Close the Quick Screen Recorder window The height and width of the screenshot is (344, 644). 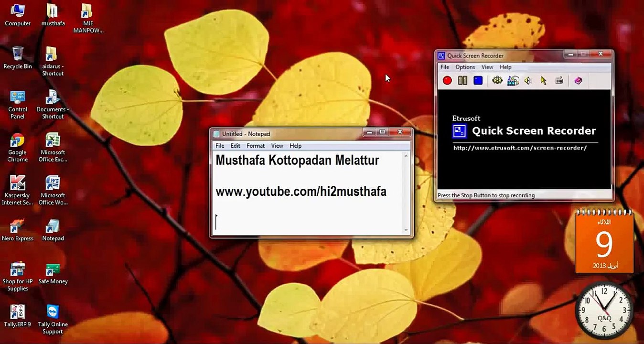click(x=601, y=54)
